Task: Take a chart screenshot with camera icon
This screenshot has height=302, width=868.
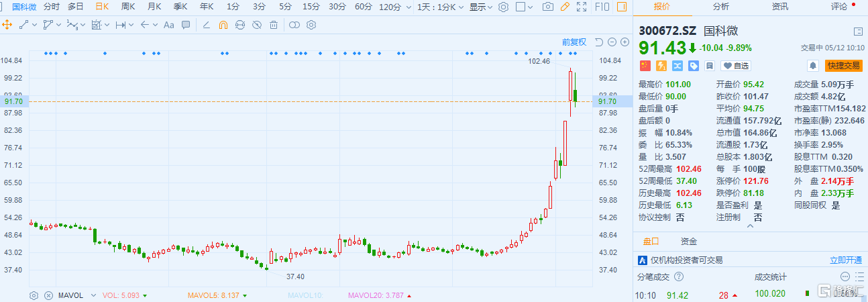Action: [x=548, y=7]
